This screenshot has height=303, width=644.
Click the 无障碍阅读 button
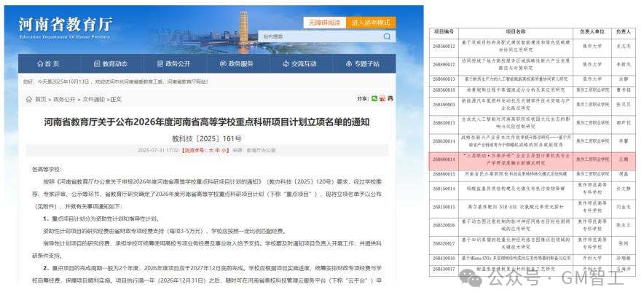click(324, 23)
